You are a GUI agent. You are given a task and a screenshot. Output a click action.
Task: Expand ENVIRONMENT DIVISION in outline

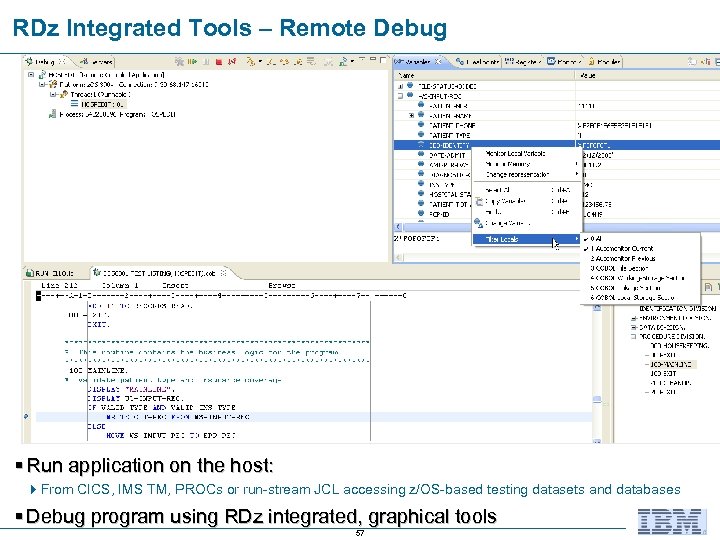click(x=634, y=318)
